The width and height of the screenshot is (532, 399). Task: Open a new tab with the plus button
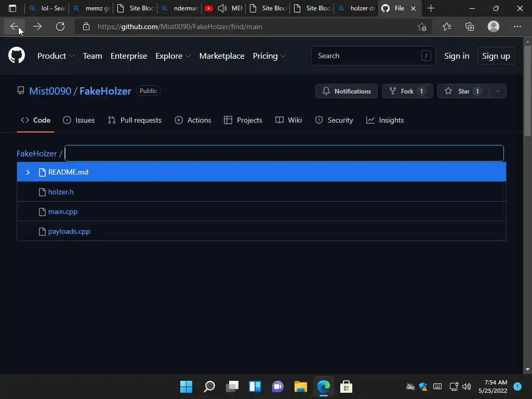(431, 8)
